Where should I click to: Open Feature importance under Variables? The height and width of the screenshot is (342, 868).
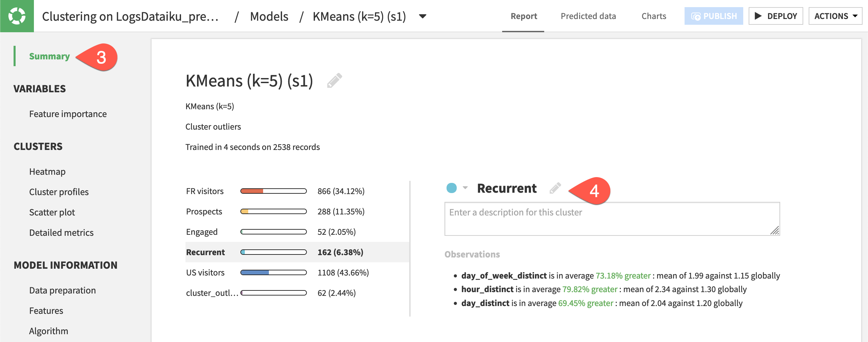[x=68, y=114]
